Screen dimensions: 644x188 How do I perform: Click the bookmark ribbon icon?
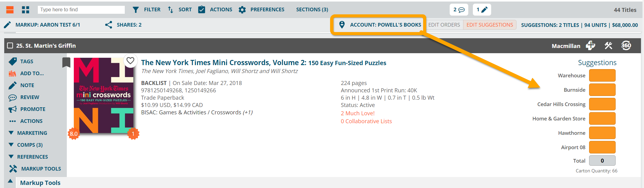coord(66,62)
